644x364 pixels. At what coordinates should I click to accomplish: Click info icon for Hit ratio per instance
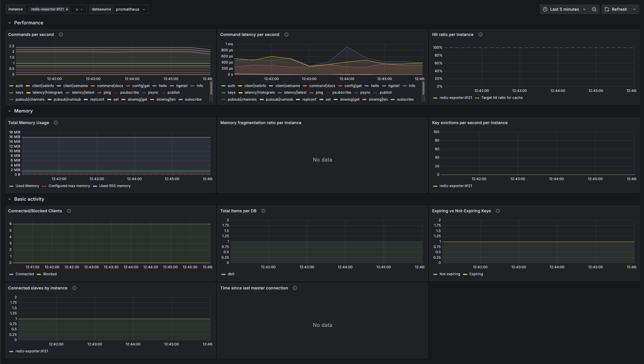(481, 35)
